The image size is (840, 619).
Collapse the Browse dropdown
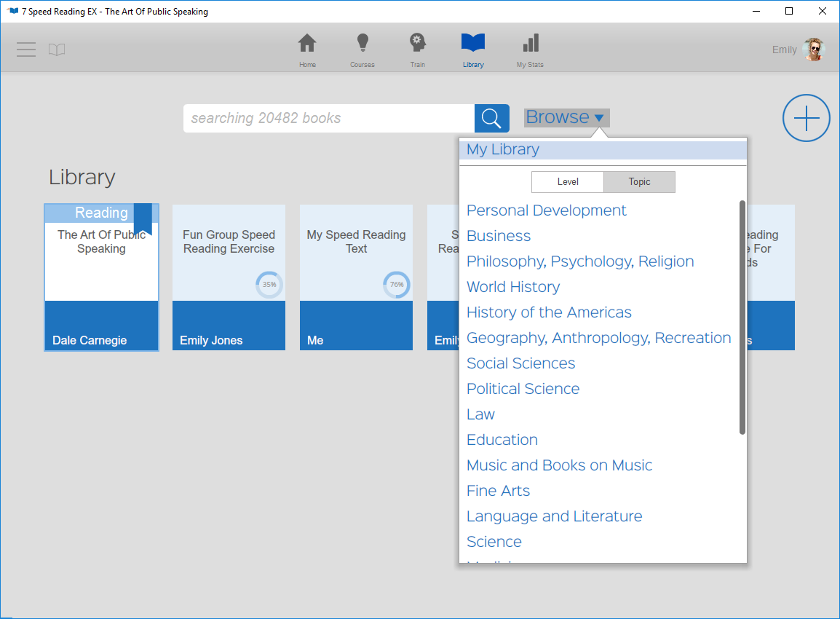click(566, 117)
